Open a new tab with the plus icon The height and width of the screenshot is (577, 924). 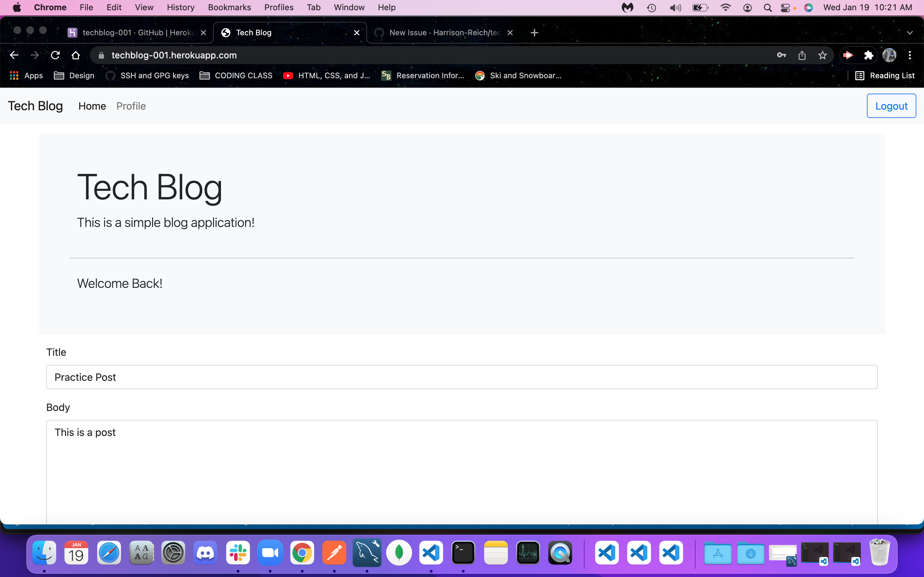(534, 33)
